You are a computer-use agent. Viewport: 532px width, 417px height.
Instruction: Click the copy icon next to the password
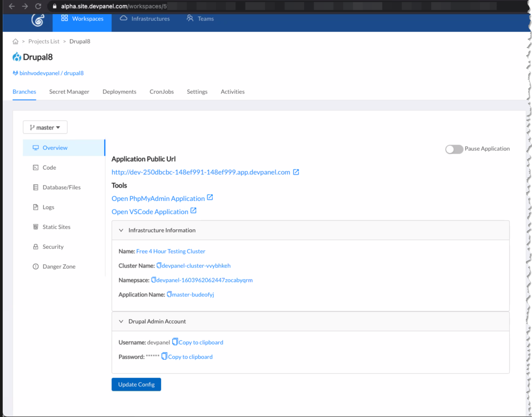(164, 357)
